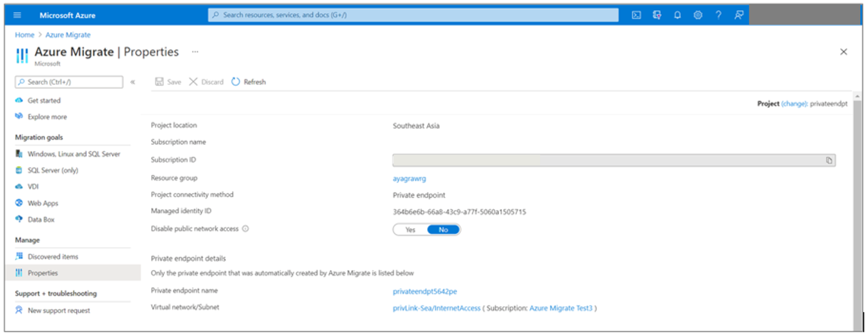
Task: Click the Explore more icon
Action: click(x=19, y=116)
